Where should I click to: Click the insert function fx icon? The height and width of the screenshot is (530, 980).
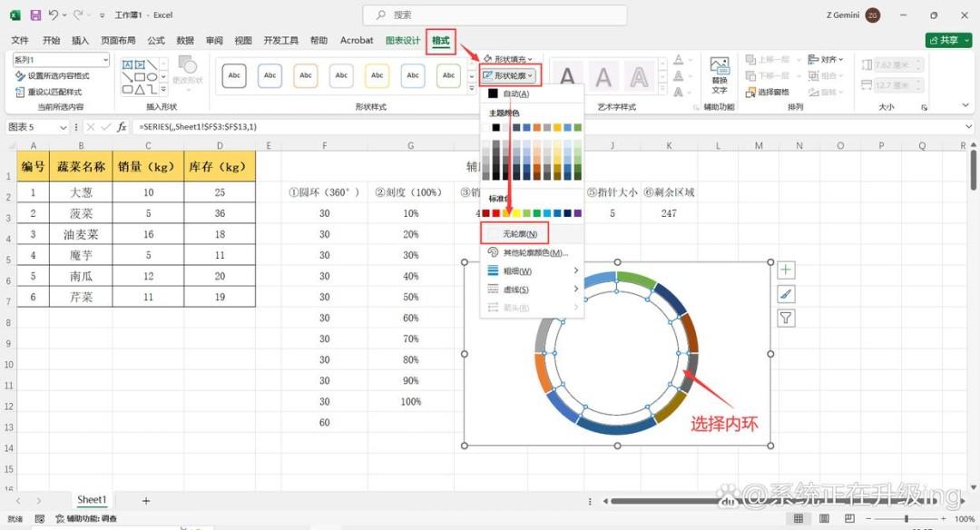pyautogui.click(x=122, y=127)
